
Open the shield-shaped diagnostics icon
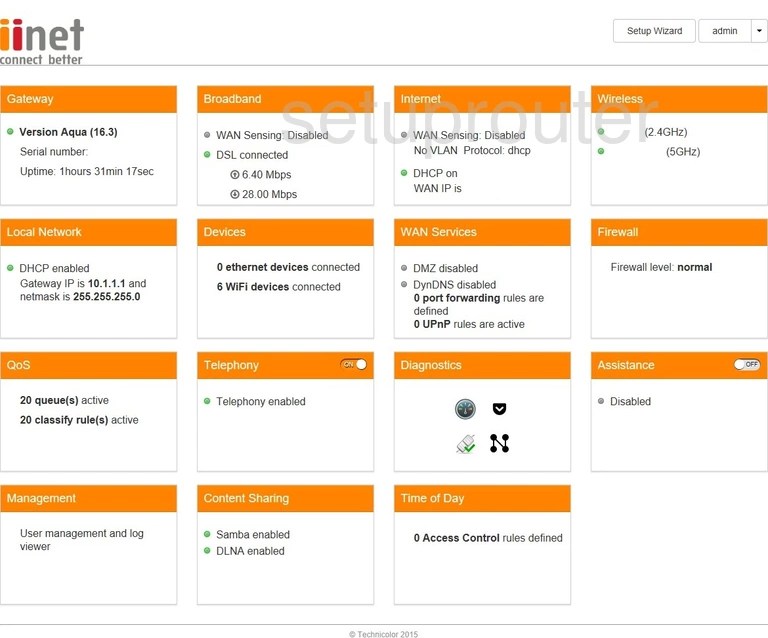pyautogui.click(x=499, y=408)
